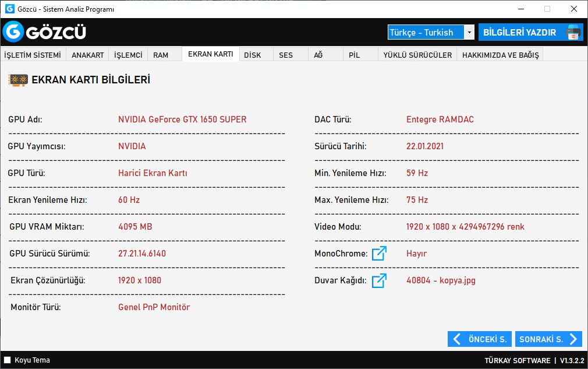
Task: Click the left chevron on Önceki S.
Action: (457, 339)
